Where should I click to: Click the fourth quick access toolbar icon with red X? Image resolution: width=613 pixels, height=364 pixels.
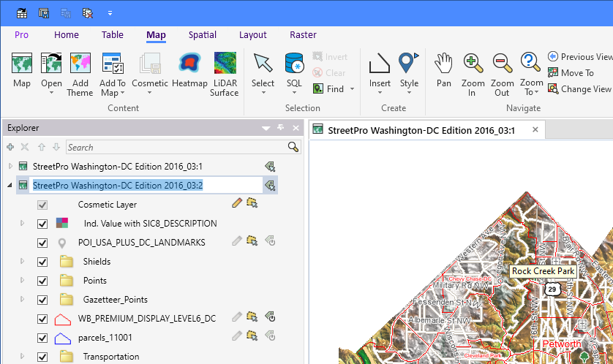point(88,13)
